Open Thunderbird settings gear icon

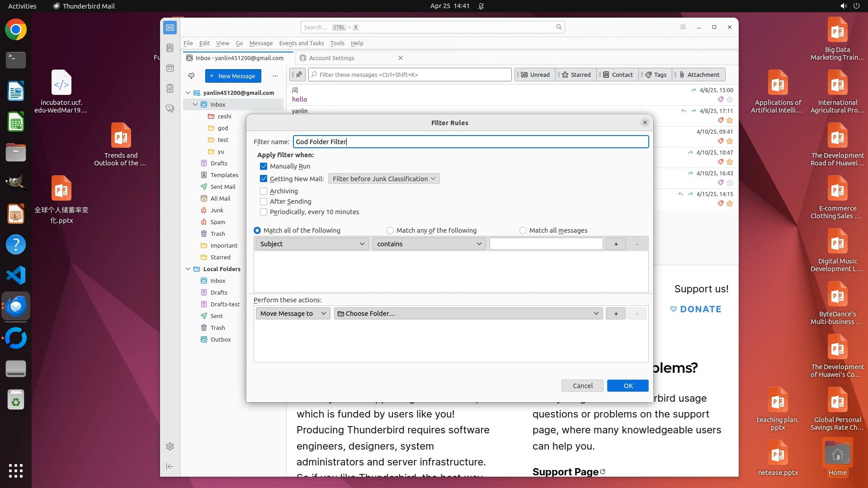click(x=170, y=446)
